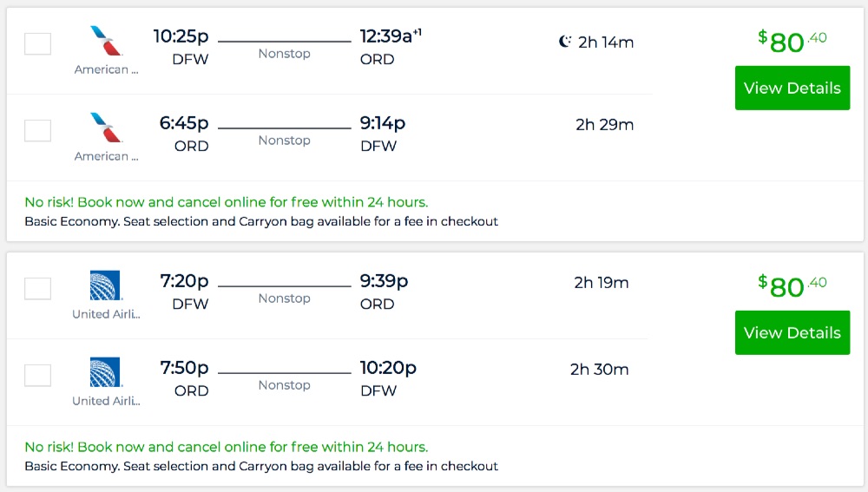Click United Airlines logo on 7:20p flight

click(x=106, y=285)
